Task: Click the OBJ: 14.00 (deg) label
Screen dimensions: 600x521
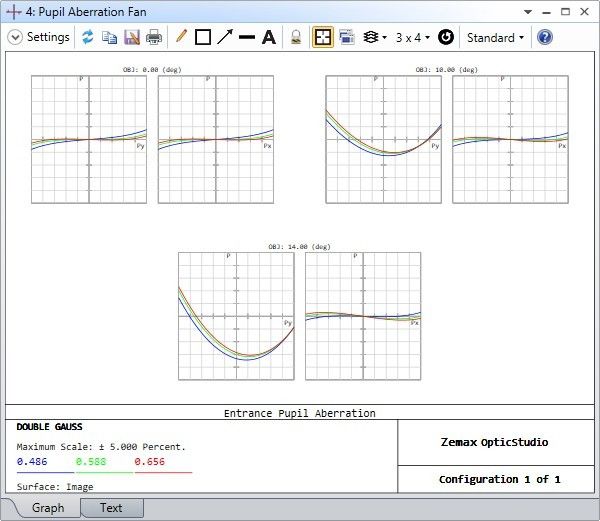Action: [299, 247]
